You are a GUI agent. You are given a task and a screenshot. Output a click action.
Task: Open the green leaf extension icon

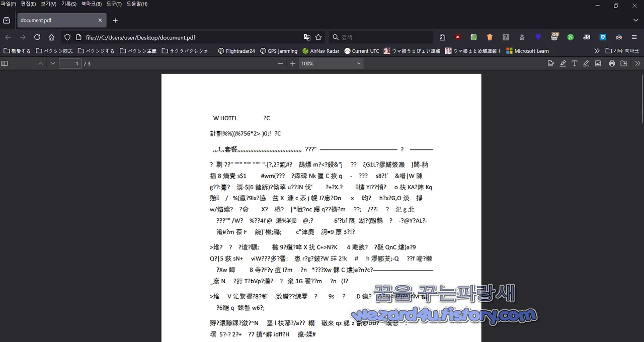coord(473,37)
